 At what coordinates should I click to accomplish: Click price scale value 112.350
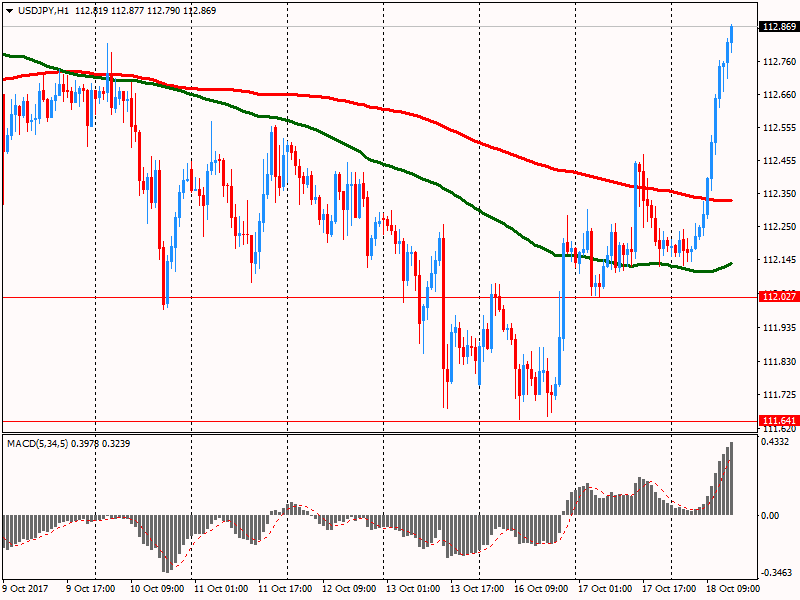tap(779, 194)
